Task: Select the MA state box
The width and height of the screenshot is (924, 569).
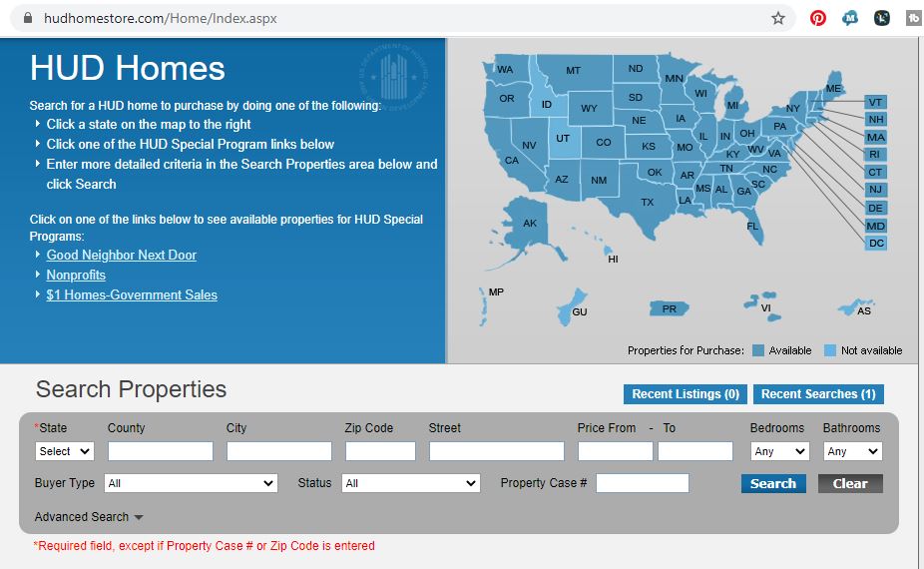Action: pyautogui.click(x=875, y=138)
